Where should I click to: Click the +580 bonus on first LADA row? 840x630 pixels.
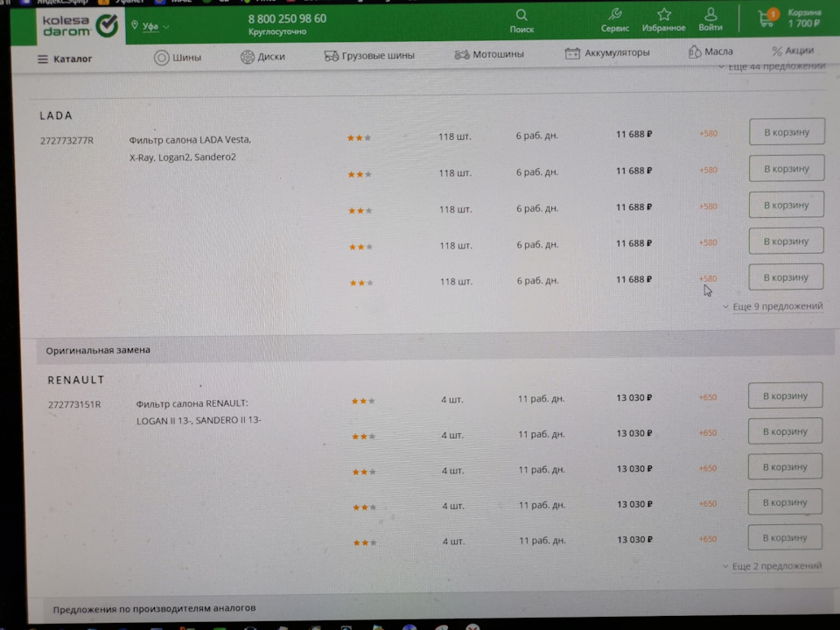point(708,133)
